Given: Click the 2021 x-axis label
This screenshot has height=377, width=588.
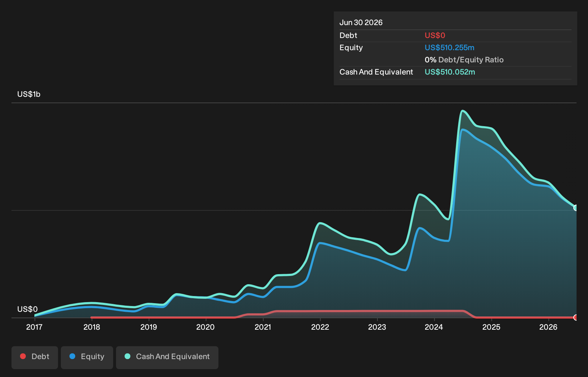Looking at the screenshot, I should pos(263,327).
